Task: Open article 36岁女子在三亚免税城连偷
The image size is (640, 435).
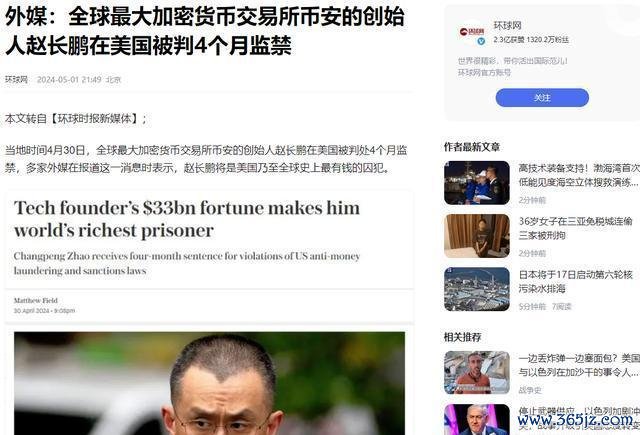Action: click(575, 228)
